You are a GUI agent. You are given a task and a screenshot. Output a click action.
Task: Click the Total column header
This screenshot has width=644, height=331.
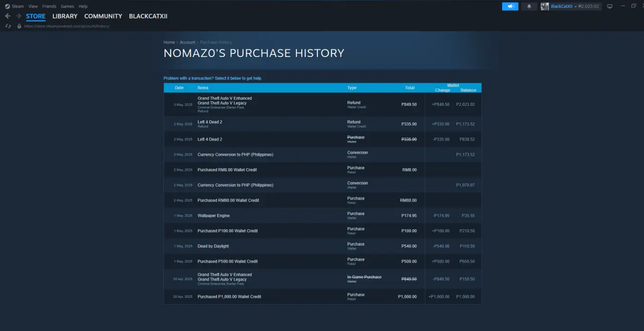(410, 88)
